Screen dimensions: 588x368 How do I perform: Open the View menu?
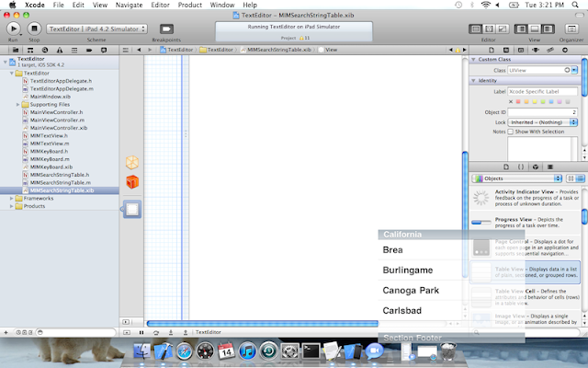(x=100, y=5)
